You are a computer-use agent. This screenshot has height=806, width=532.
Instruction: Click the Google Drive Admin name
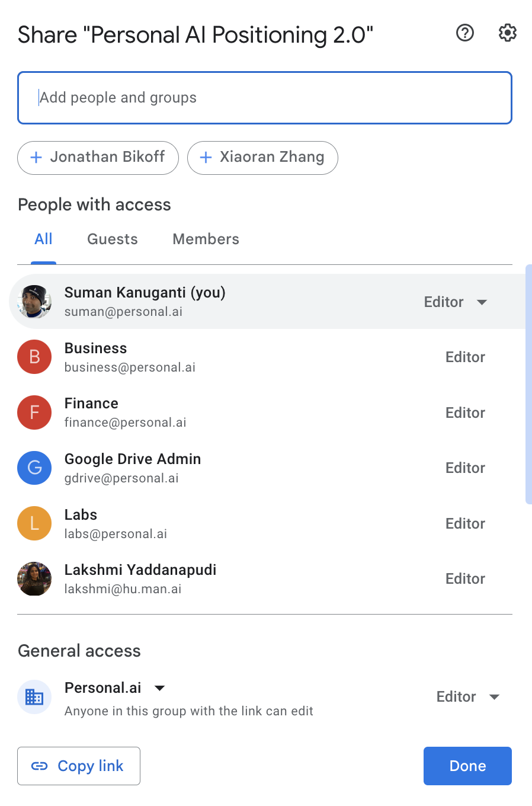pyautogui.click(x=133, y=459)
